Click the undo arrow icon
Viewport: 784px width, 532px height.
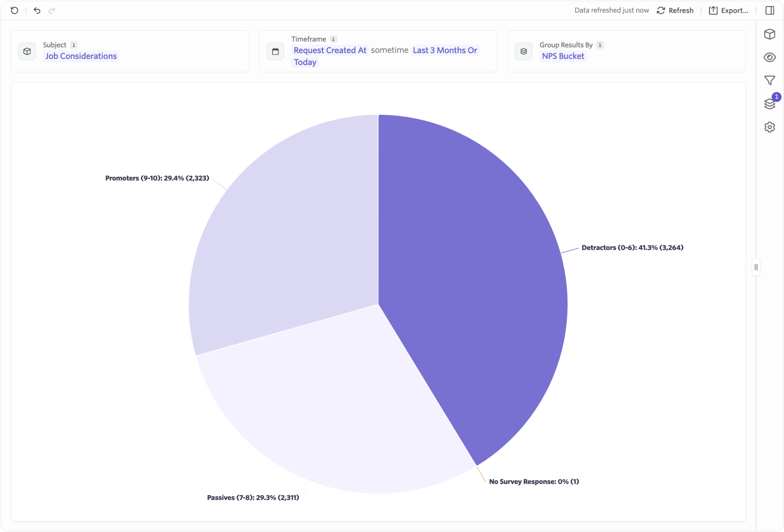(37, 10)
